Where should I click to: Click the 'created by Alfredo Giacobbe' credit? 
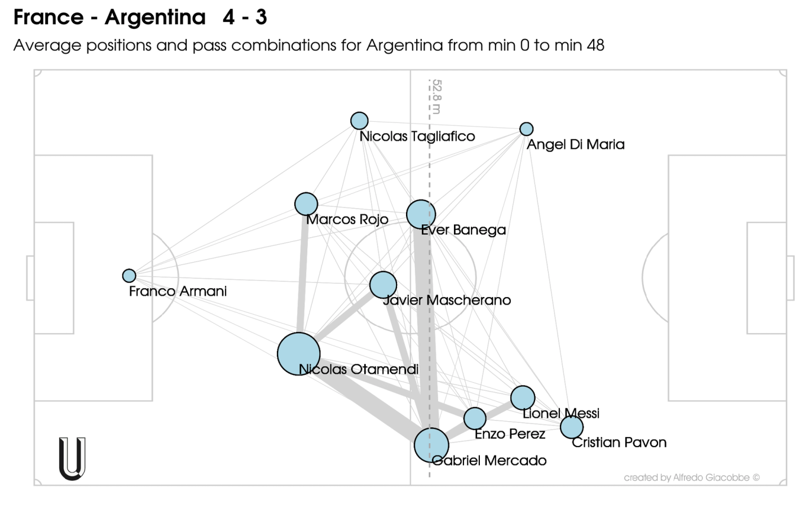pyautogui.click(x=692, y=478)
